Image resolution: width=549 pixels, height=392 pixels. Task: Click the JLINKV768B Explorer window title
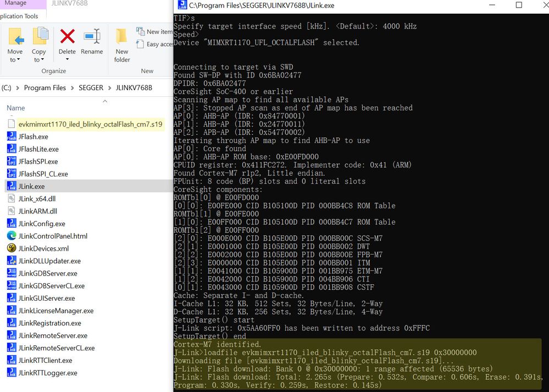pyautogui.click(x=69, y=3)
